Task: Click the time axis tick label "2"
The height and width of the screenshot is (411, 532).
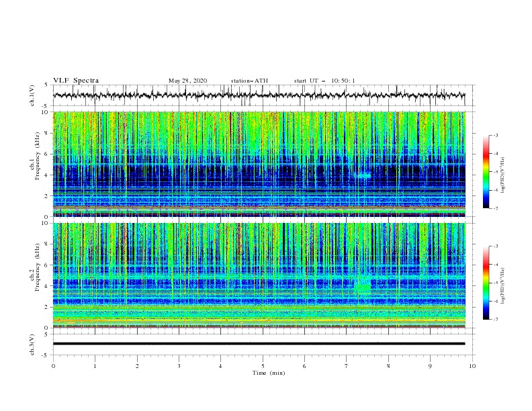Action: pos(137,366)
